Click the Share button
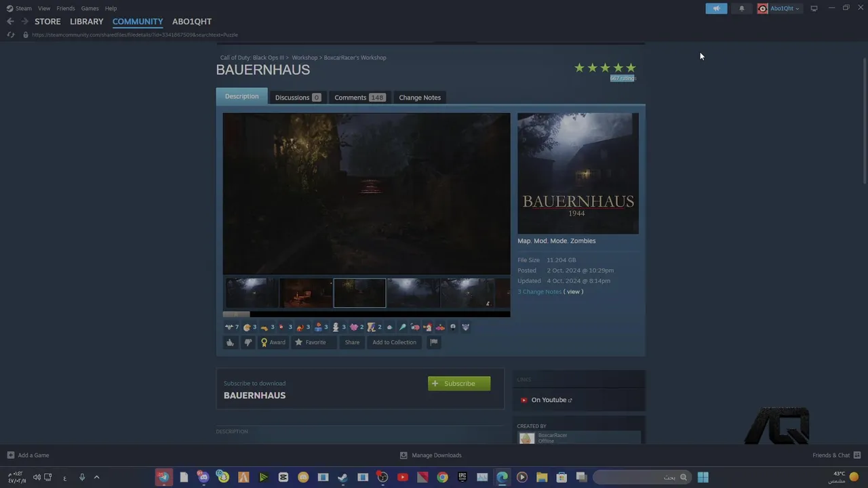The image size is (868, 488). pos(352,342)
